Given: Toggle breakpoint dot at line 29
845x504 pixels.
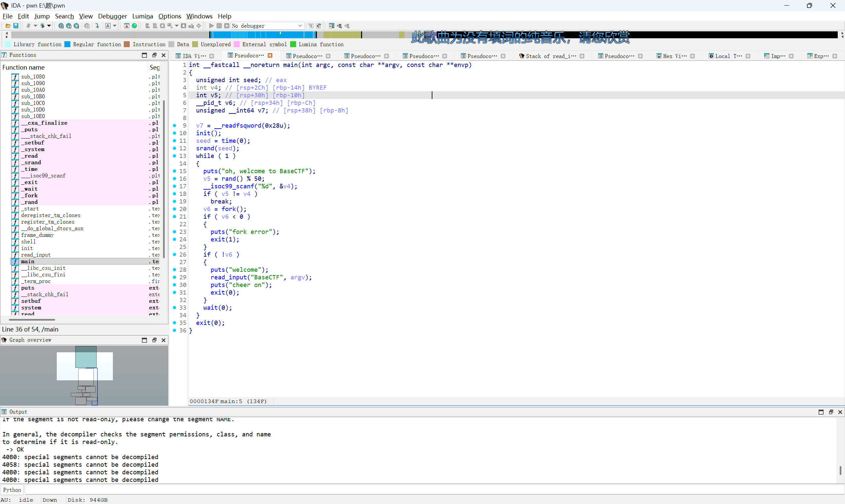Looking at the screenshot, I should point(175,277).
